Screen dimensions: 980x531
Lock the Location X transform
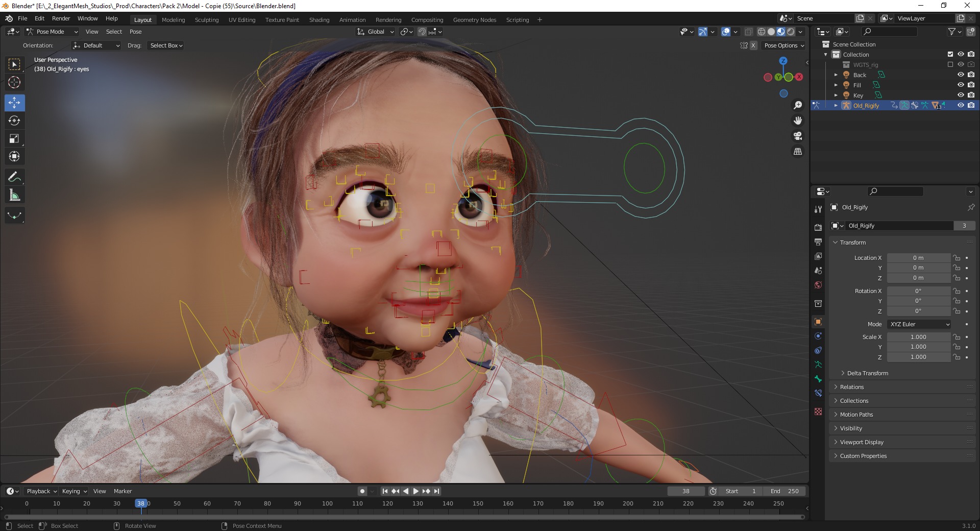(957, 258)
